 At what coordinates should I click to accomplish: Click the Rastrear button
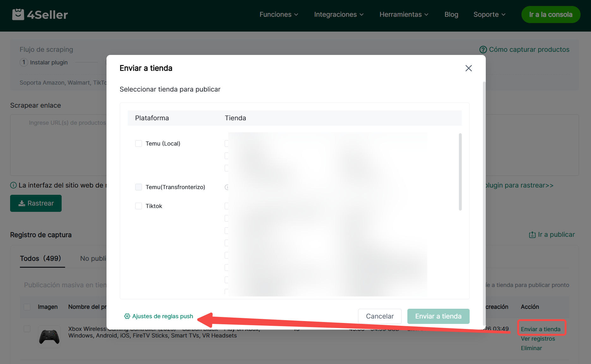pyautogui.click(x=36, y=203)
